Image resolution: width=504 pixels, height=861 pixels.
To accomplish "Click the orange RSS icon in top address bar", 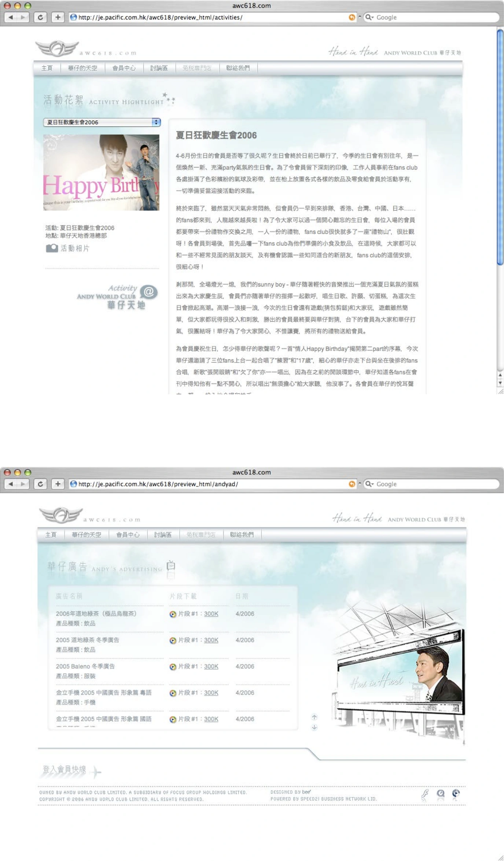I will pos(352,17).
